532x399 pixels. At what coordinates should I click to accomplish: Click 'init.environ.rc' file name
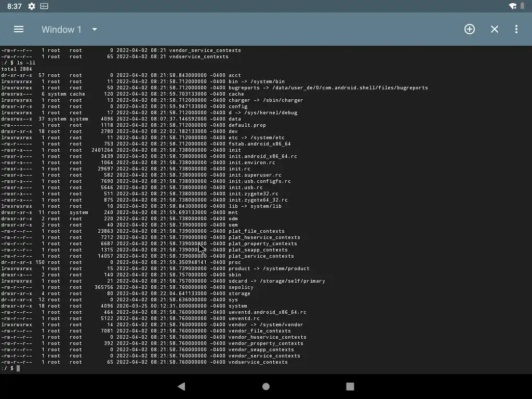coord(252,163)
